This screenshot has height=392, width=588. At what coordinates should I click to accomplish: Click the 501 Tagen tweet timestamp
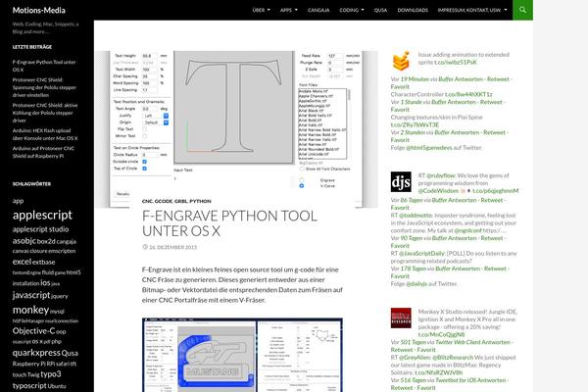click(413, 342)
